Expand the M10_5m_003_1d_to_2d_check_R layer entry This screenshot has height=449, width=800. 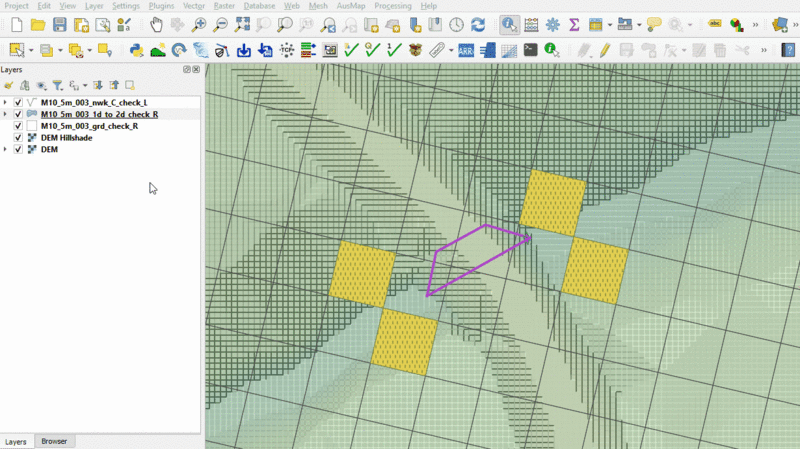pyautogui.click(x=6, y=114)
